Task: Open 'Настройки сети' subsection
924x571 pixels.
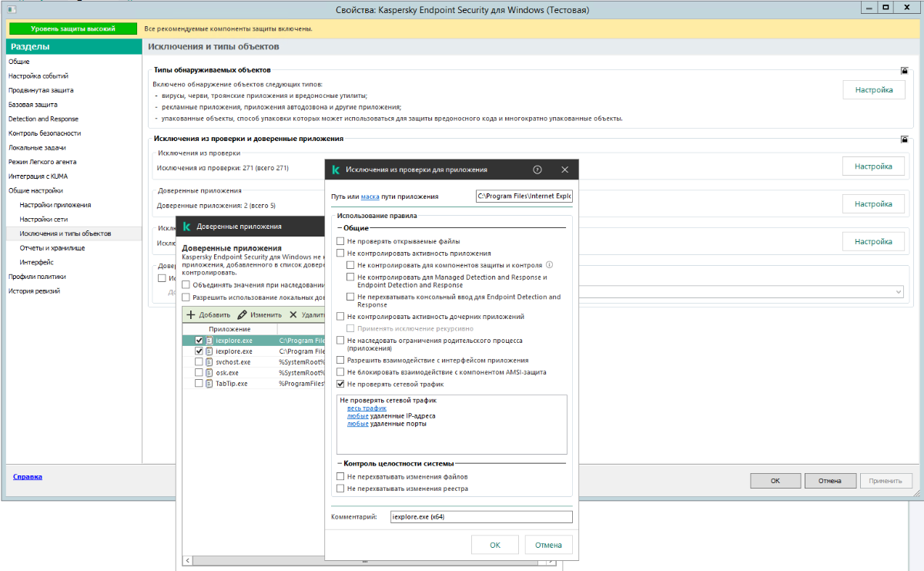Action: [44, 219]
